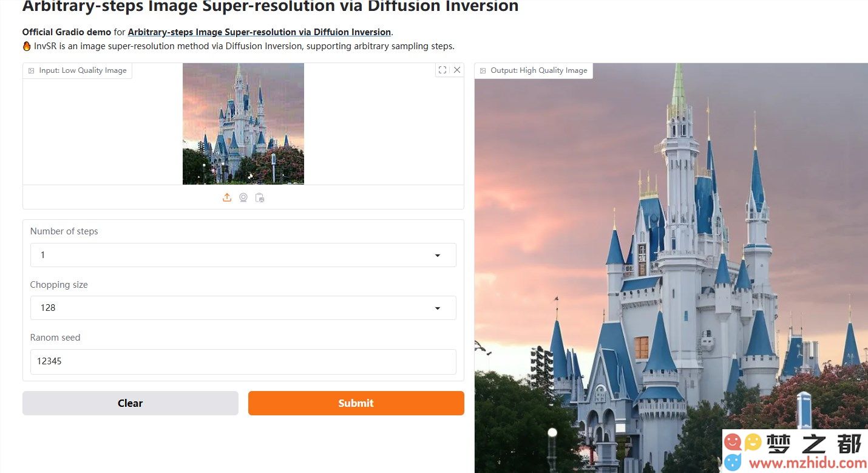Remove the input image with X
Image resolution: width=868 pixels, height=473 pixels.
click(457, 70)
